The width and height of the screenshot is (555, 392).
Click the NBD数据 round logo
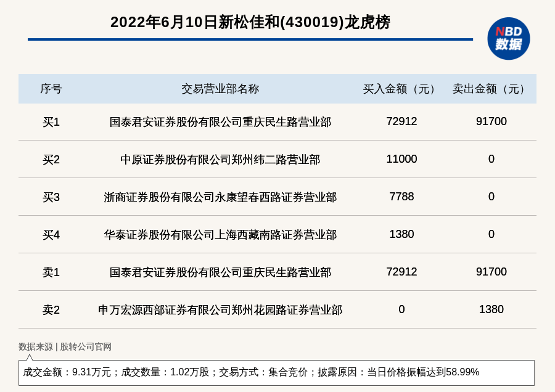[x=508, y=39]
